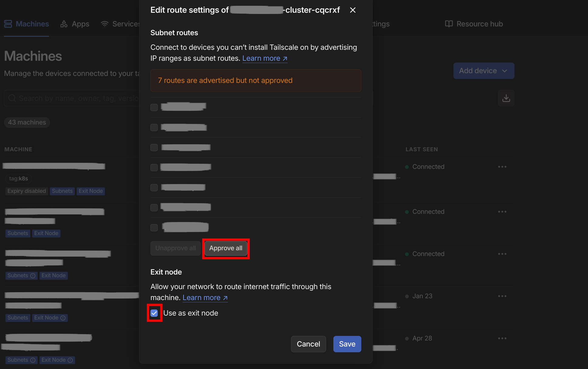The width and height of the screenshot is (588, 369).
Task: Open the Apps section
Action: [x=80, y=24]
